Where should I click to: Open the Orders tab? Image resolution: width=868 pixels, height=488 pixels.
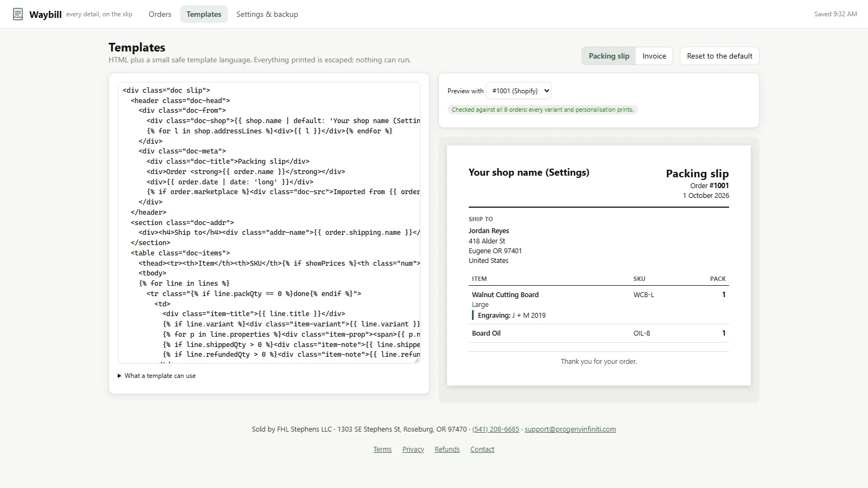(160, 14)
